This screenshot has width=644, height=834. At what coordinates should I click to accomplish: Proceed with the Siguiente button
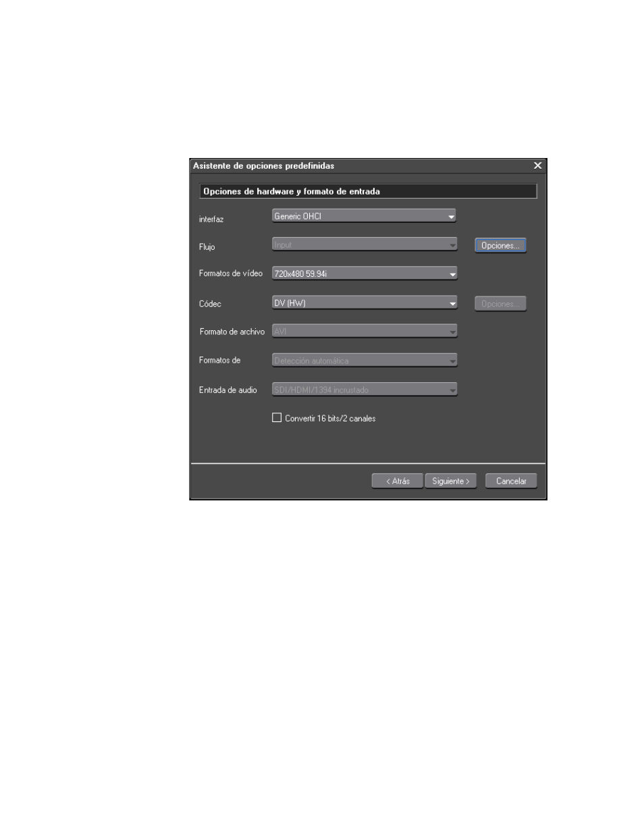pyautogui.click(x=451, y=481)
